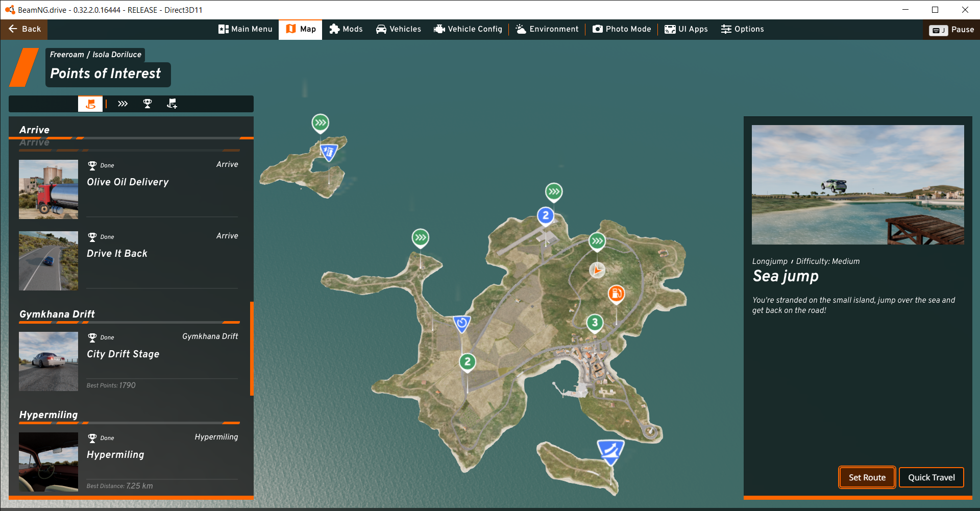Click the blue stopwatch triangle map marker
The image size is (980, 511).
point(462,324)
